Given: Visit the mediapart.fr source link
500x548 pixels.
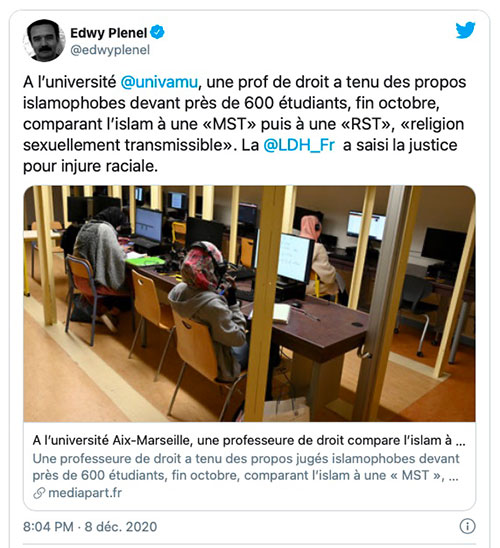Looking at the screenshot, I should pos(85,493).
